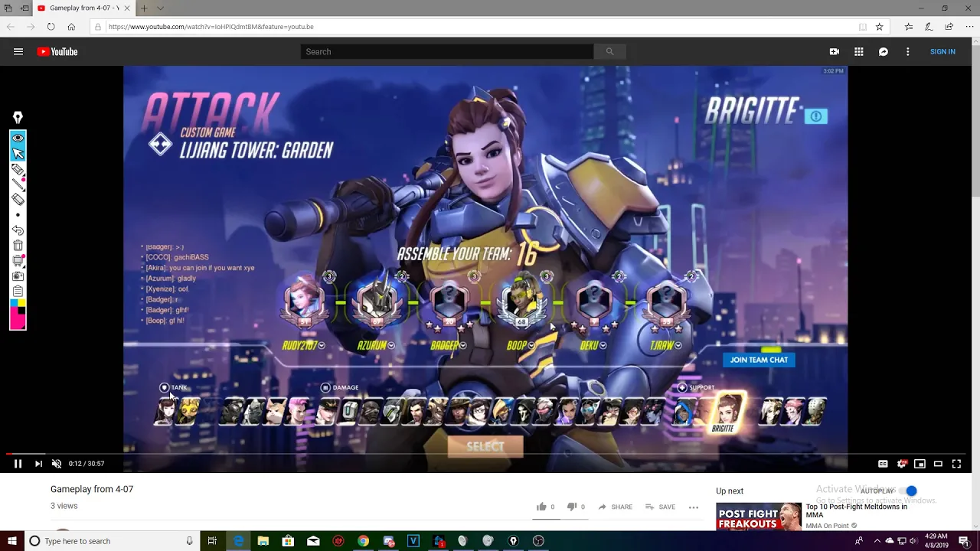Dislike the video with thumbs down

click(x=571, y=507)
